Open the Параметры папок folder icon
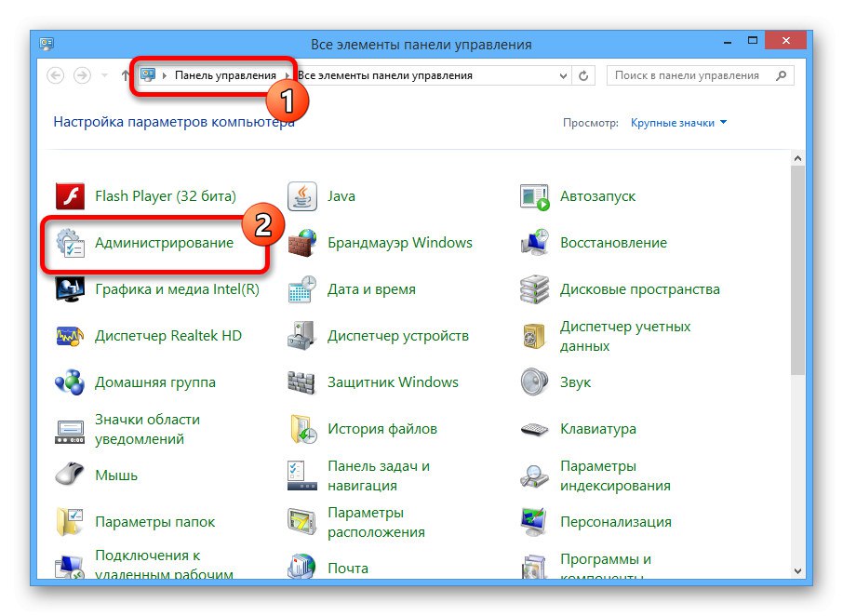Viewport: 843px width, 616px height. [70, 522]
